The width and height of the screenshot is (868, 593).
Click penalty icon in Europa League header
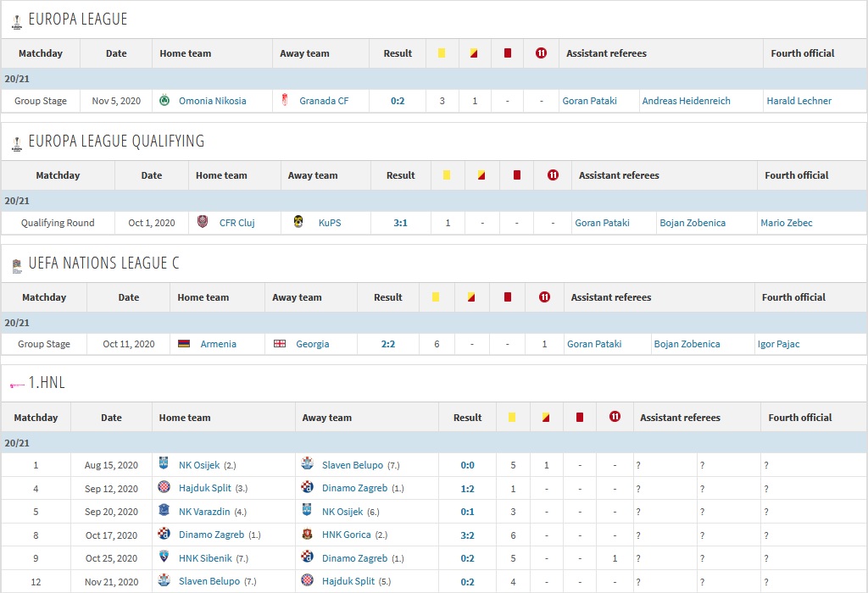tap(541, 53)
